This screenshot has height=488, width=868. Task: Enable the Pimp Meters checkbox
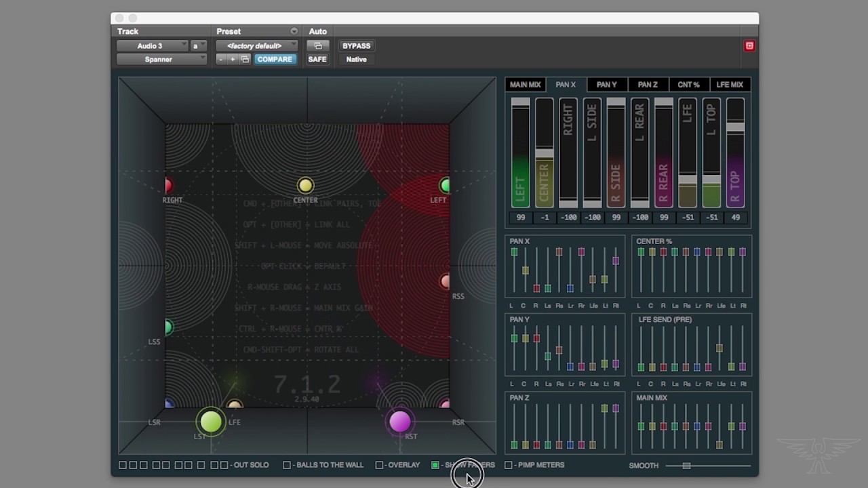click(509, 465)
